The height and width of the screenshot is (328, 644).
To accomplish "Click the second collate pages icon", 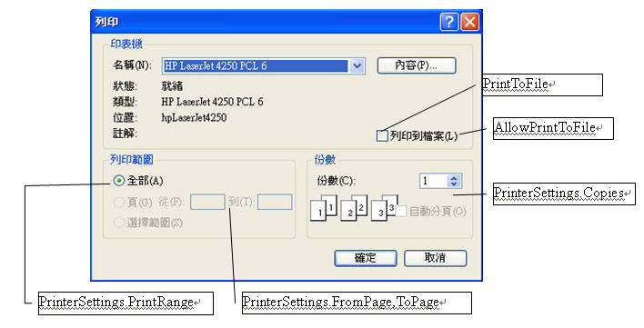I will pos(354,208).
